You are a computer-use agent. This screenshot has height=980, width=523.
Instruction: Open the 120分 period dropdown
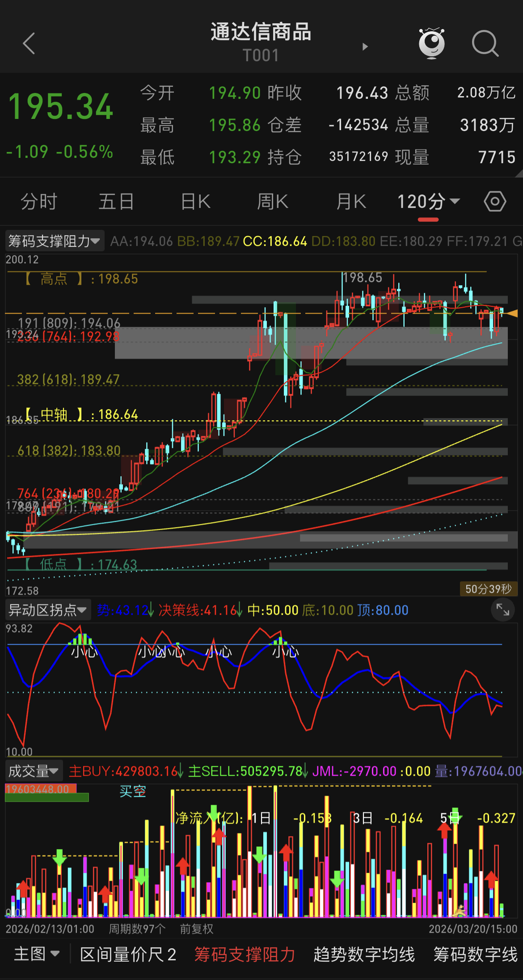tap(428, 202)
